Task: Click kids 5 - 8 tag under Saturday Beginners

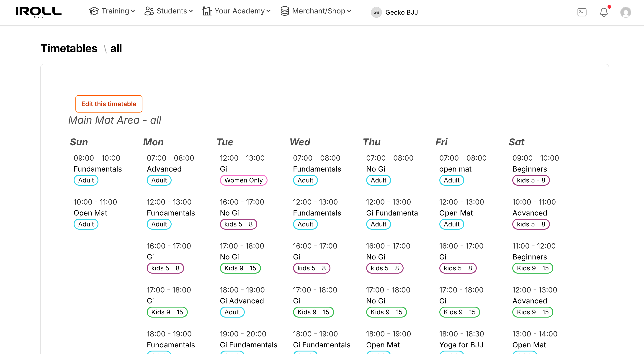Action: coord(531,180)
